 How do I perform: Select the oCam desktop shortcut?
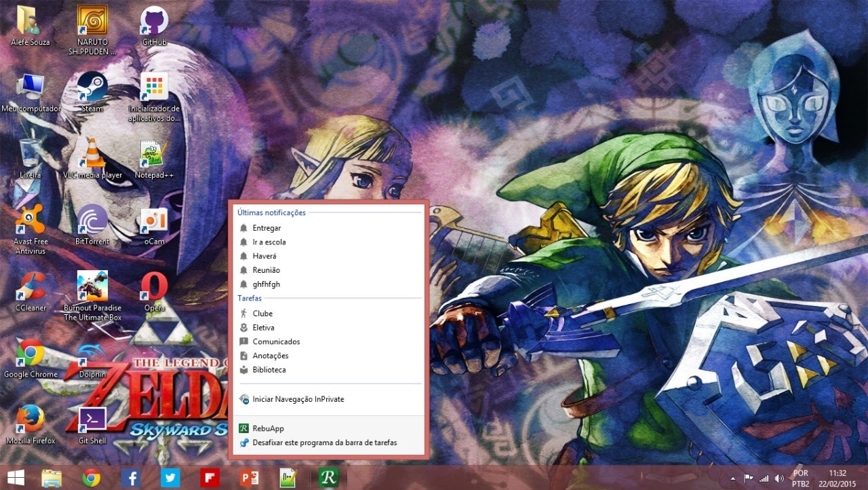point(155,225)
